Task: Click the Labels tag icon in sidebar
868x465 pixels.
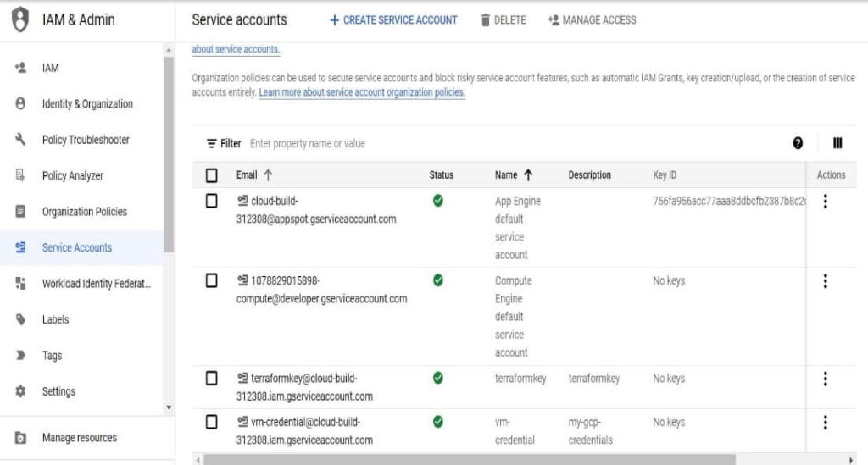Action: coord(20,319)
